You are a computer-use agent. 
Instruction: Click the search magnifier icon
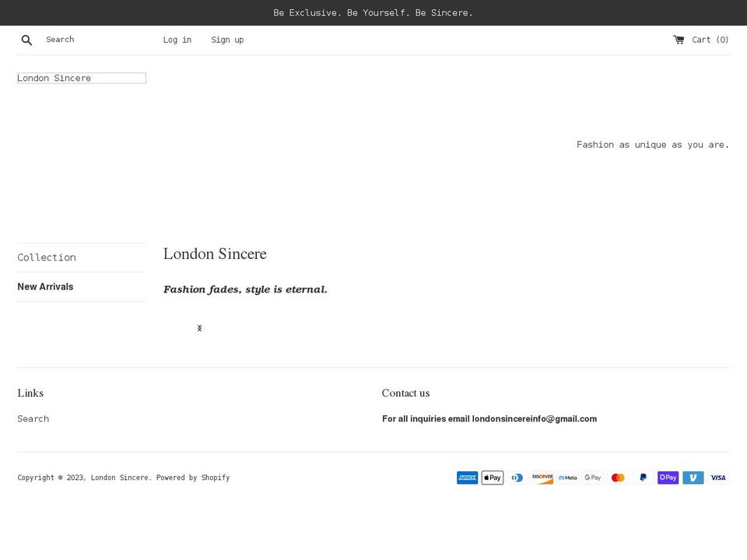click(26, 40)
